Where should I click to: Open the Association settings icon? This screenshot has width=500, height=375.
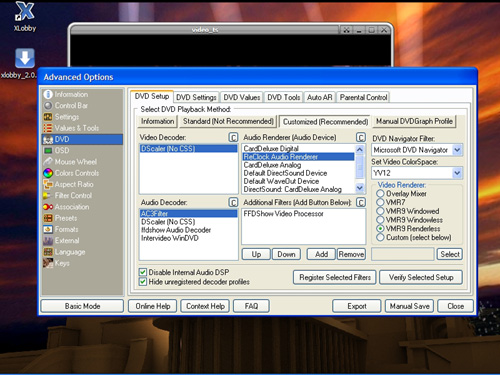click(48, 207)
